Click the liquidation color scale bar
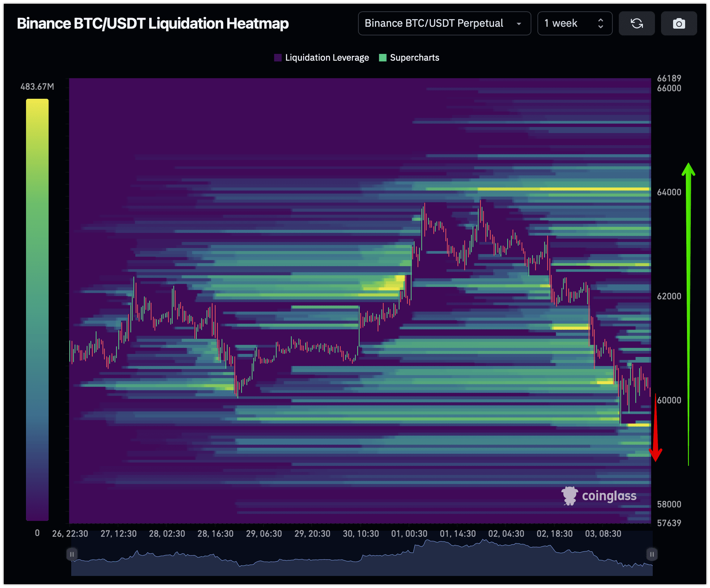Viewport: 710px width, 588px height. pos(37,309)
